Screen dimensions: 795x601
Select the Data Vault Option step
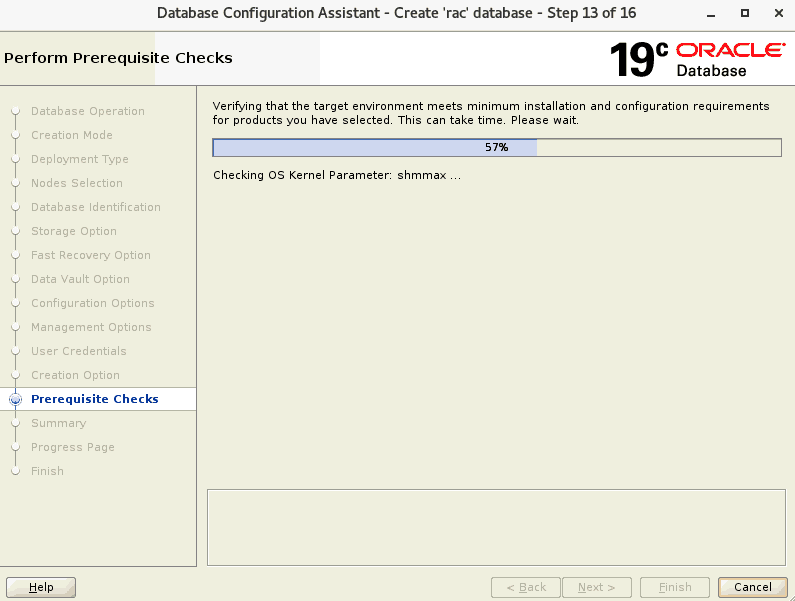point(80,279)
